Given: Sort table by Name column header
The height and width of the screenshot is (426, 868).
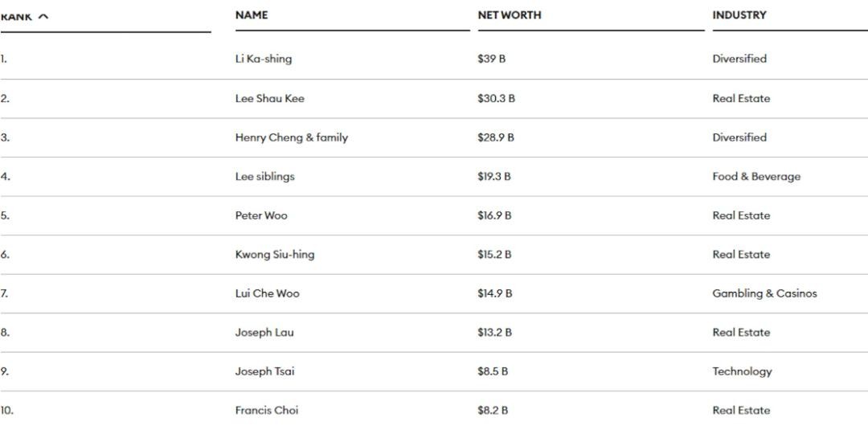Looking at the screenshot, I should click(x=252, y=15).
